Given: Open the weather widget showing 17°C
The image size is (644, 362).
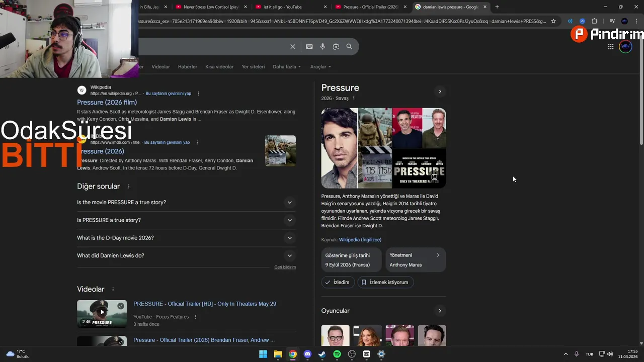Looking at the screenshot, I should click(x=18, y=354).
